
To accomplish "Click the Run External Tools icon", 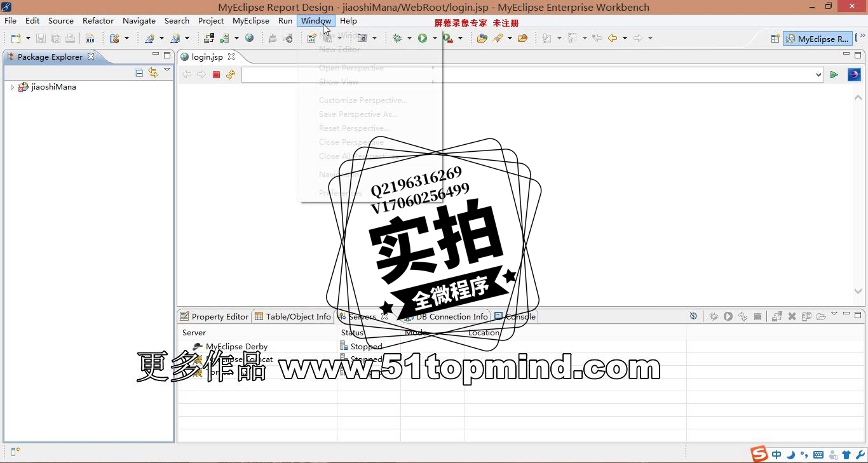I will coord(447,38).
